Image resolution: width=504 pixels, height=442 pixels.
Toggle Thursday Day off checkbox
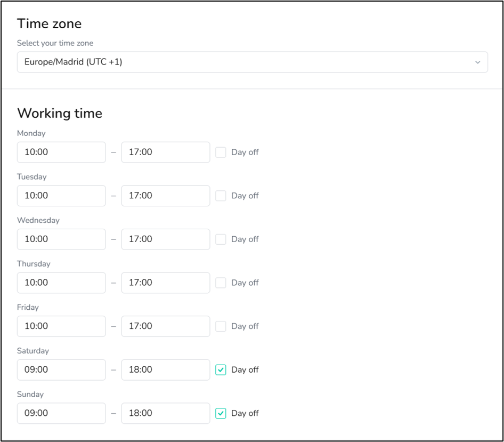point(221,283)
